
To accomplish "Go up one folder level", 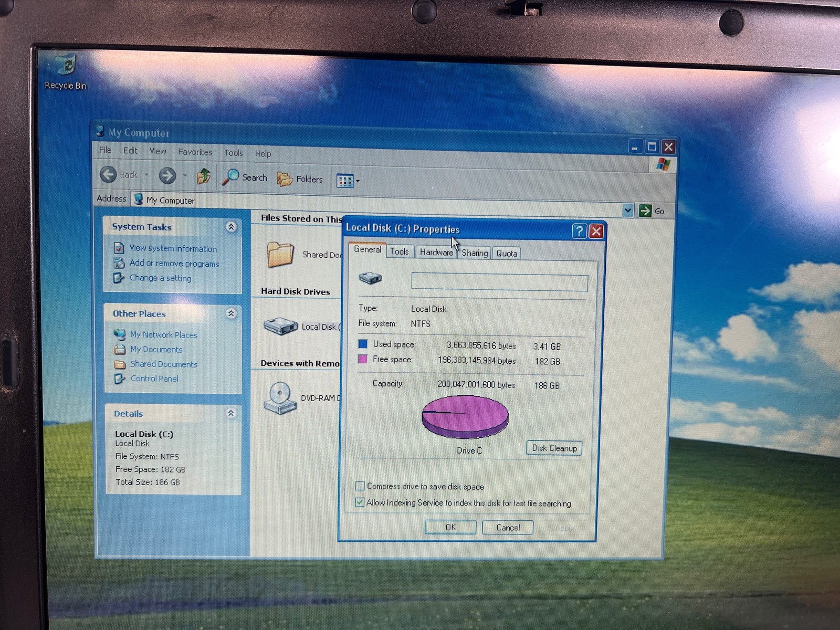I will 204,176.
